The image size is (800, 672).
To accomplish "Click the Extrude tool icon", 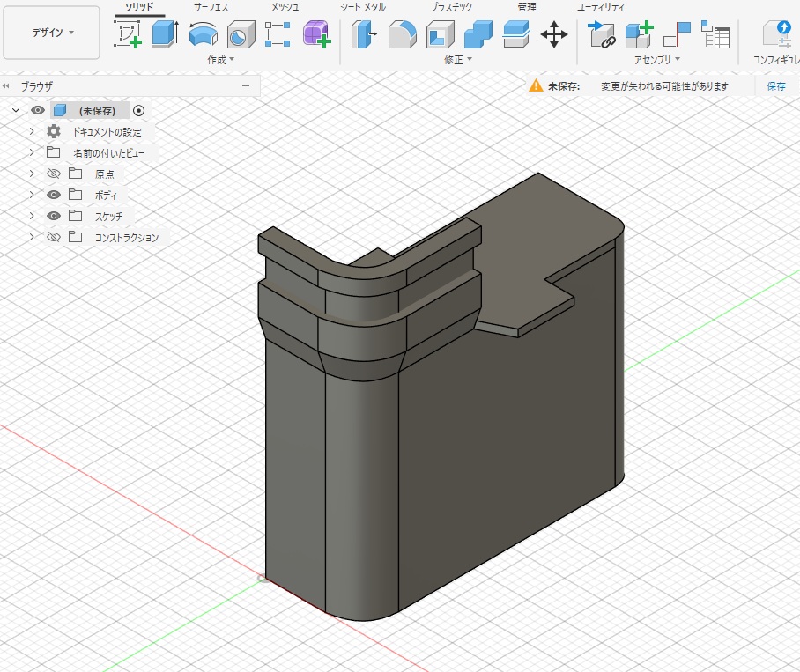I will pos(165,35).
